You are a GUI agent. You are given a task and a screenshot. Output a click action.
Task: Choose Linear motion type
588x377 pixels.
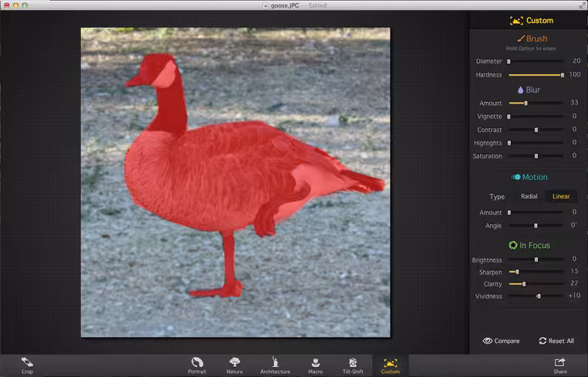[561, 196]
